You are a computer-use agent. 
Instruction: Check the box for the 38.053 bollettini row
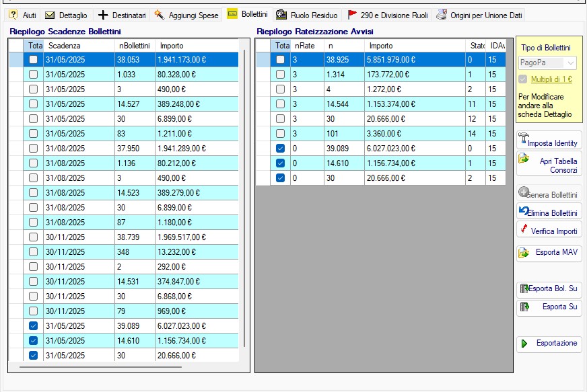tap(34, 59)
